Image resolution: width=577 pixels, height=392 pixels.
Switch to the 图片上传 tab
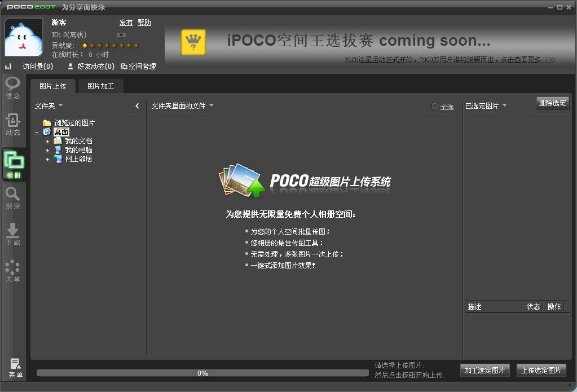tap(52, 86)
